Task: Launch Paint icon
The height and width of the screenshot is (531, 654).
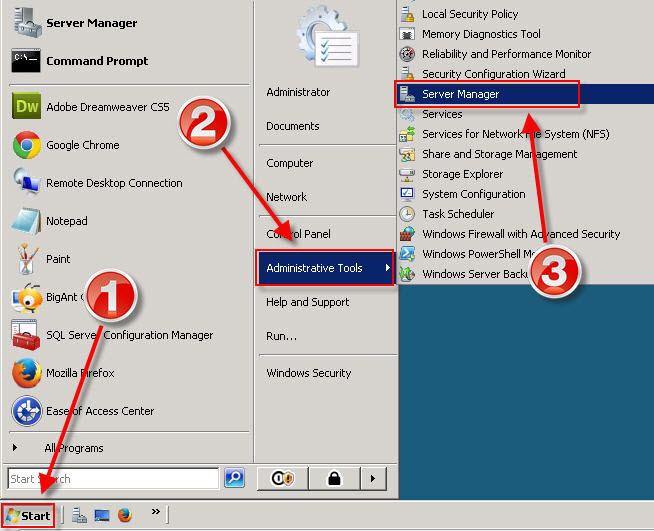Action: [x=26, y=259]
